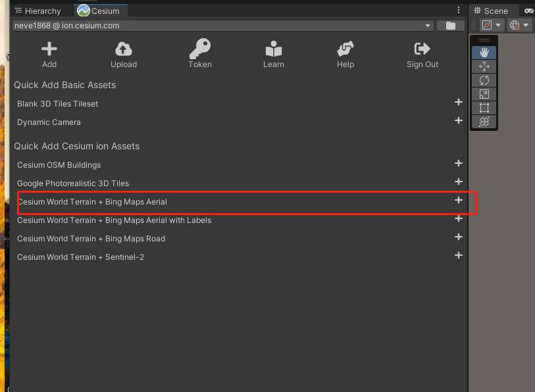Click the Dynamic Camera label
This screenshot has height=392, width=535.
(x=49, y=122)
